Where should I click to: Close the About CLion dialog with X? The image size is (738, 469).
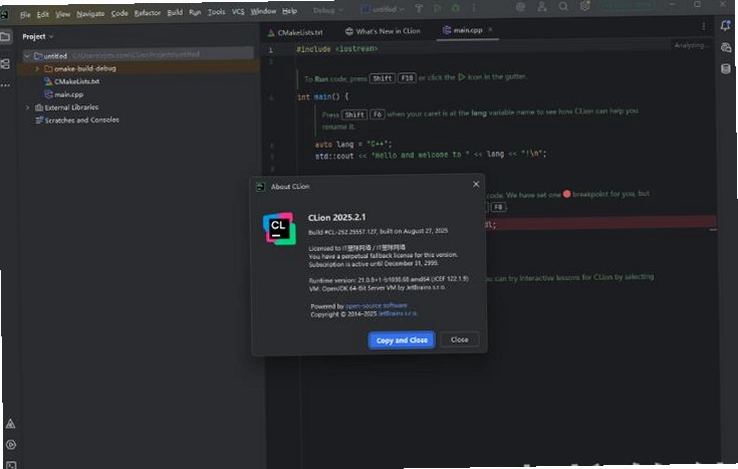click(476, 184)
